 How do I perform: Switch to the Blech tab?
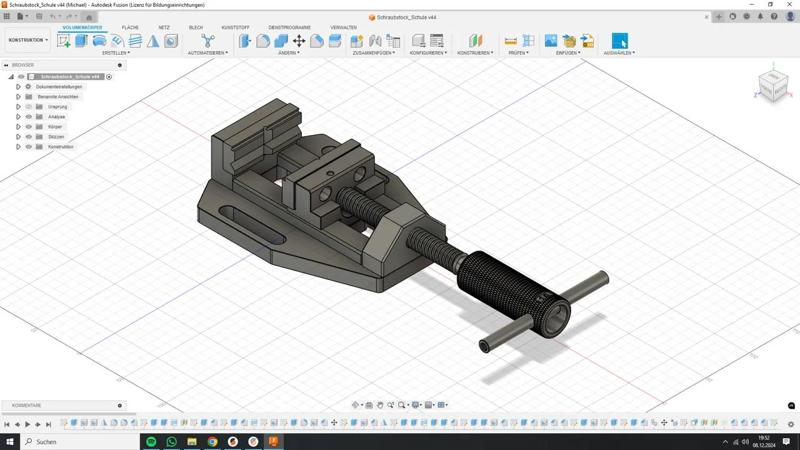195,28
